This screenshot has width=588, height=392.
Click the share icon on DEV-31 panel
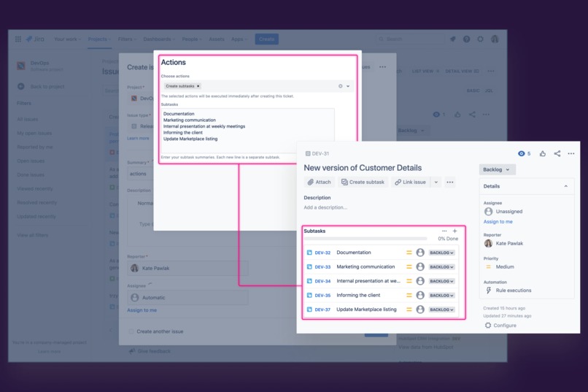[557, 153]
